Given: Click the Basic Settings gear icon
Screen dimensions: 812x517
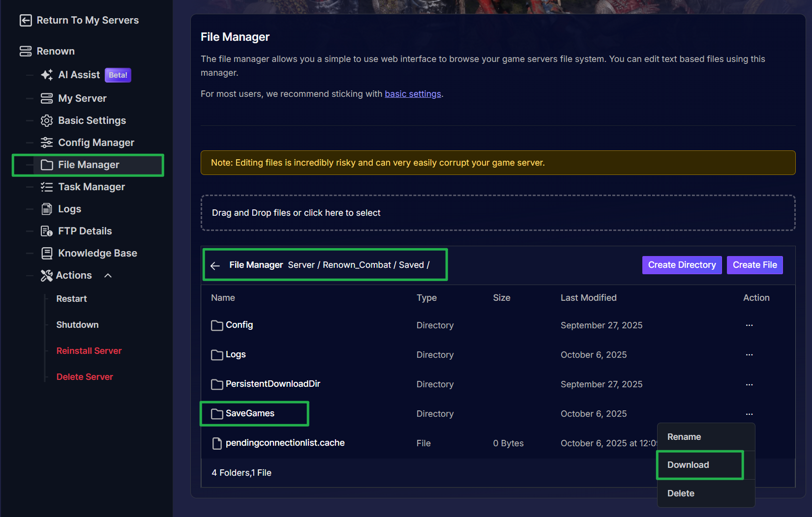Looking at the screenshot, I should 47,120.
